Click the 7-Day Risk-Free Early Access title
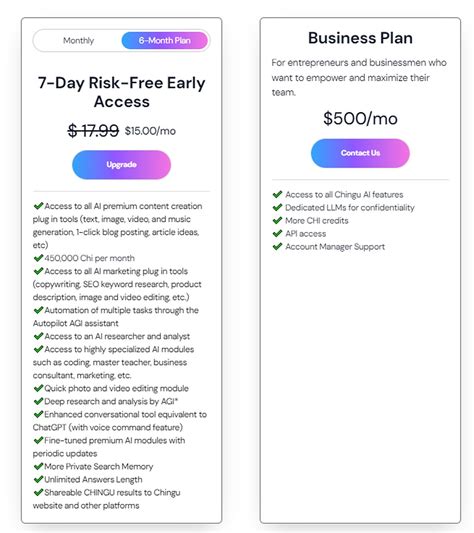This screenshot has width=474, height=533. [121, 92]
